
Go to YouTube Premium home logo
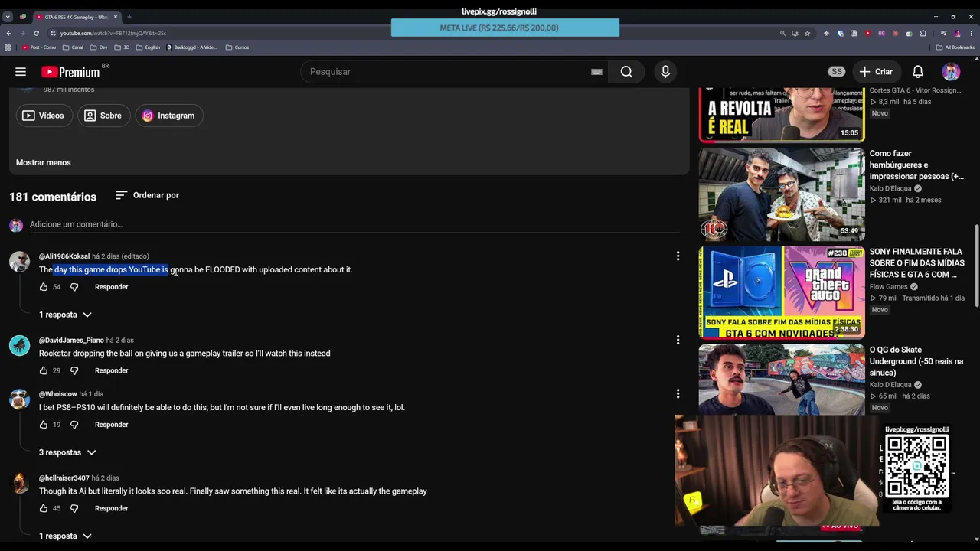click(70, 72)
